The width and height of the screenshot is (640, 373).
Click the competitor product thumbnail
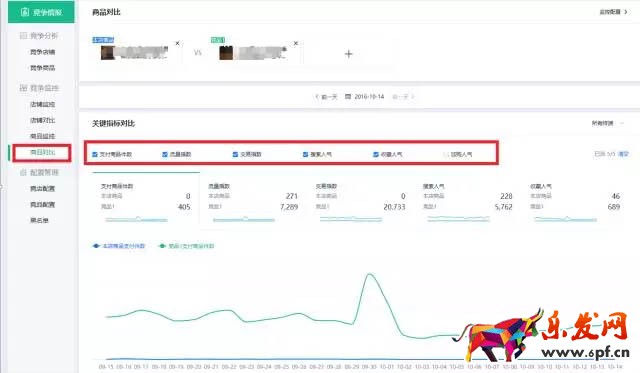(x=226, y=53)
